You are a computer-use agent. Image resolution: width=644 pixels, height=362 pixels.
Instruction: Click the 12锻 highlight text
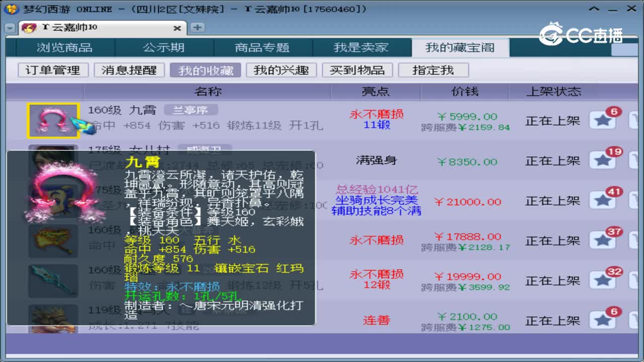pyautogui.click(x=377, y=285)
